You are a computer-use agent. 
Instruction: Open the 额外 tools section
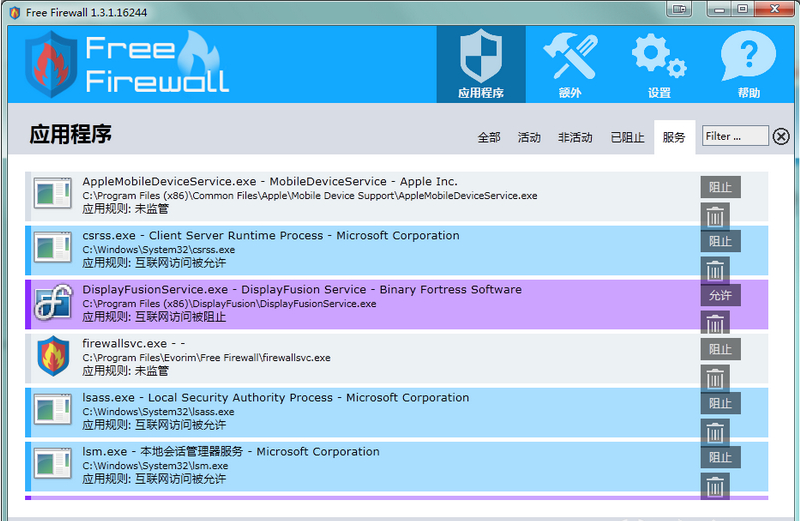[x=569, y=64]
